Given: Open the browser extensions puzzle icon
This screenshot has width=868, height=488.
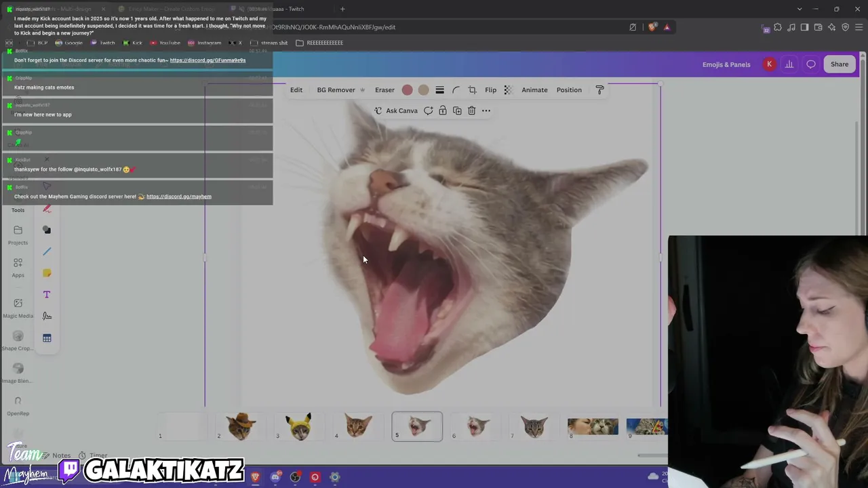Looking at the screenshot, I should (x=778, y=27).
